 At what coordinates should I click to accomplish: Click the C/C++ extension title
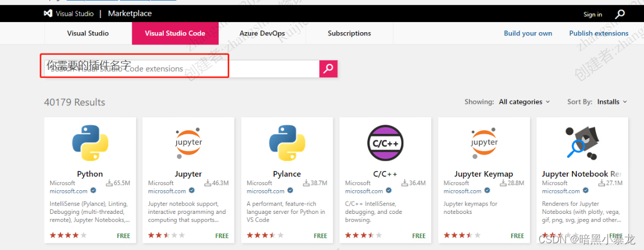385,174
